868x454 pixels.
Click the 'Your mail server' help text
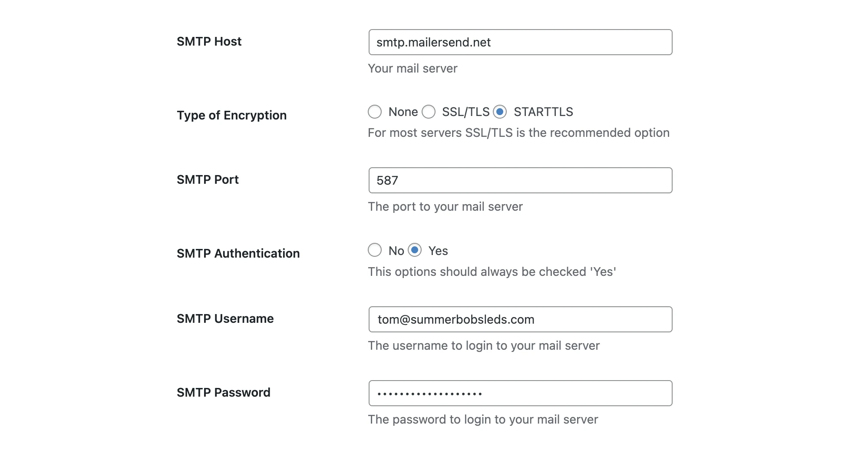(413, 69)
